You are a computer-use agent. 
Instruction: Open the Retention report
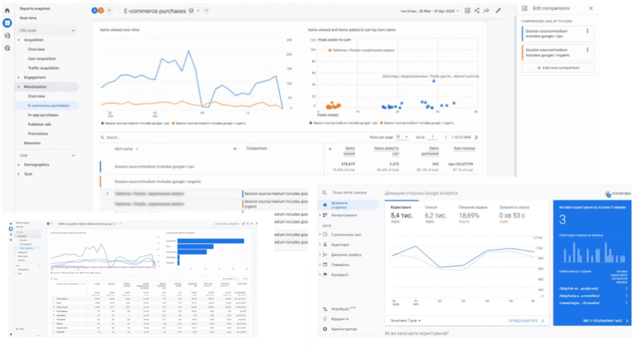[x=32, y=143]
